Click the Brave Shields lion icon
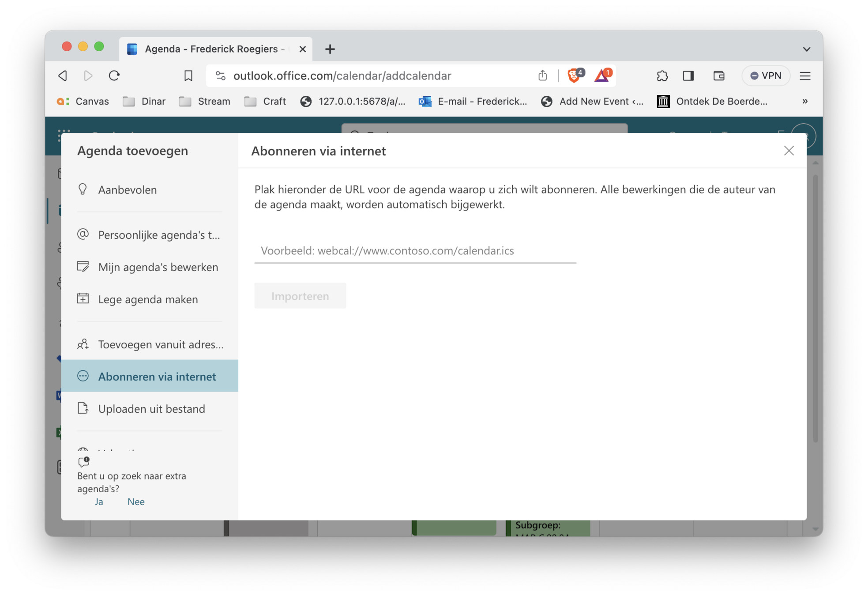Screen dimensions: 868x596 tap(574, 76)
